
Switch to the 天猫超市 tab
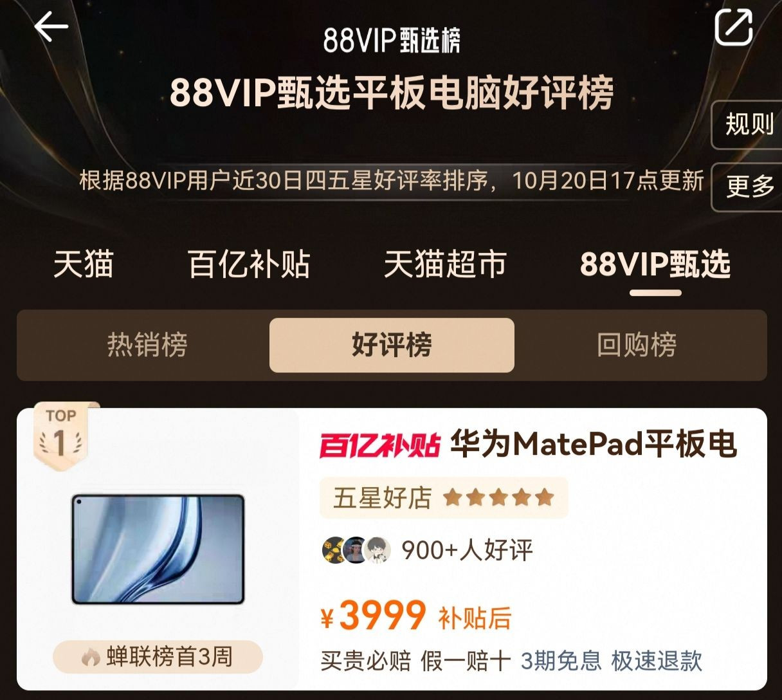coord(445,264)
